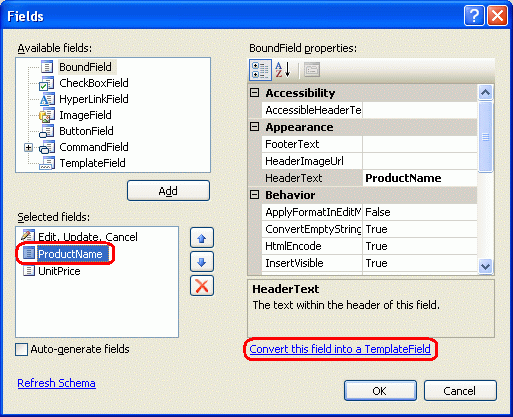Delete selected field with red X button
The image size is (513, 417).
[x=202, y=286]
